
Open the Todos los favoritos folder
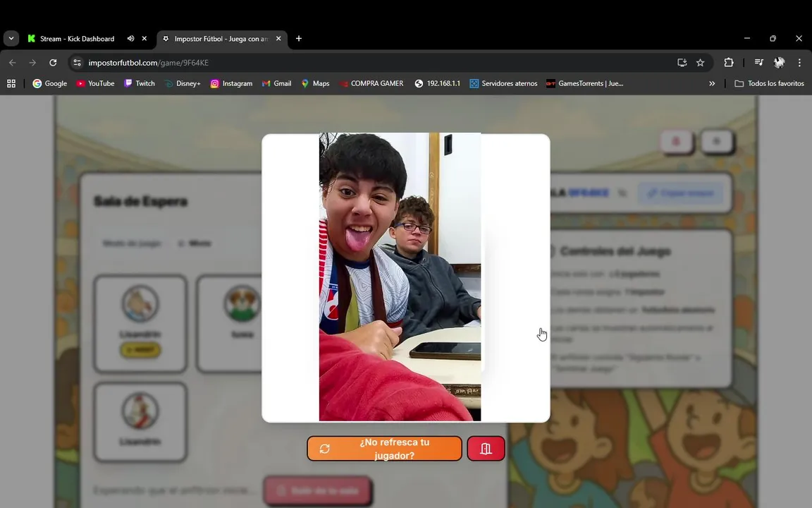click(x=769, y=83)
